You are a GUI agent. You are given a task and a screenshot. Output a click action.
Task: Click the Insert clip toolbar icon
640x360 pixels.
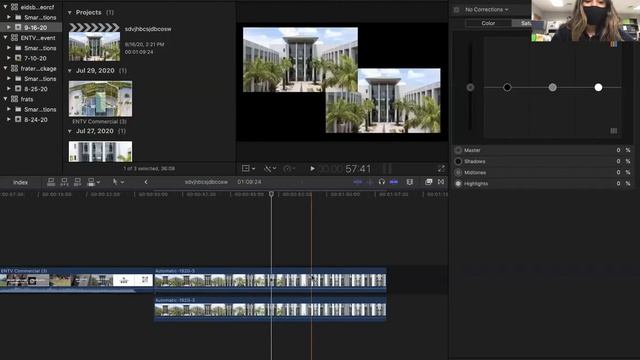click(x=64, y=182)
